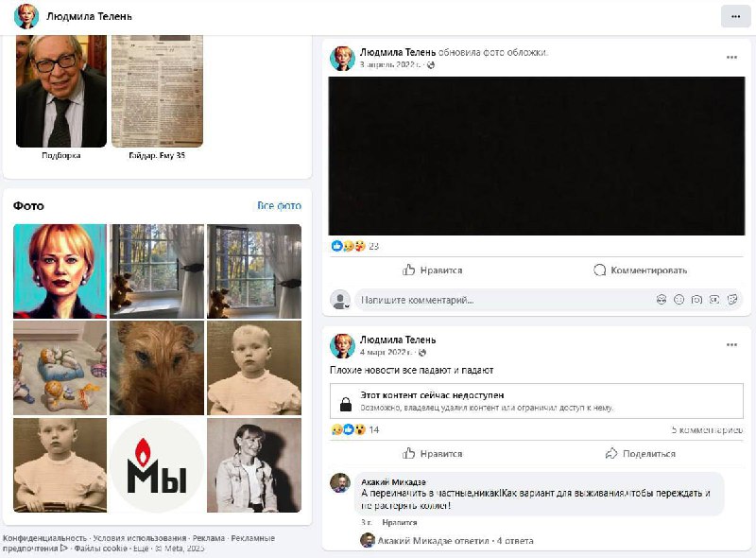Open the three-dots menu in the profile header

coord(735,16)
